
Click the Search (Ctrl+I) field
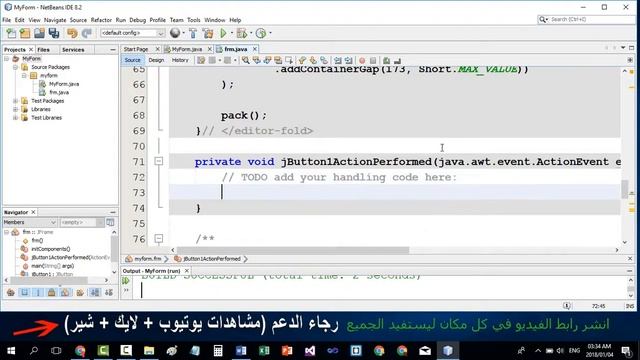(x=587, y=20)
